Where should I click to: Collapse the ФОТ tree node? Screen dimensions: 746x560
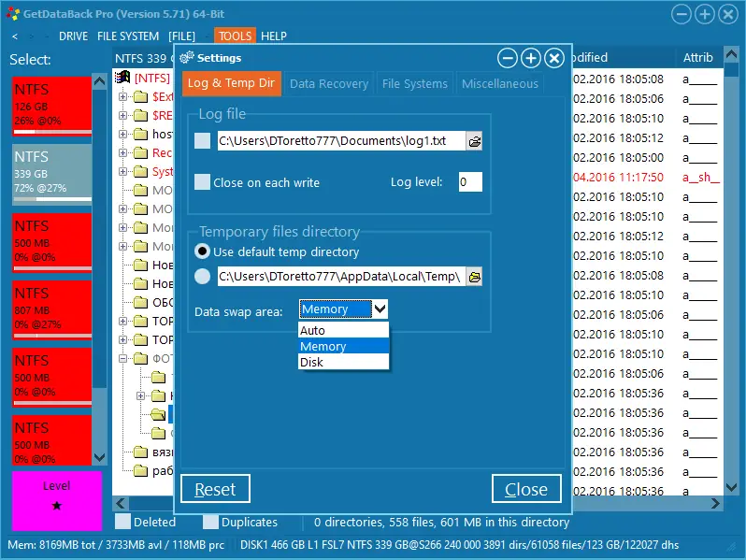(x=122, y=359)
